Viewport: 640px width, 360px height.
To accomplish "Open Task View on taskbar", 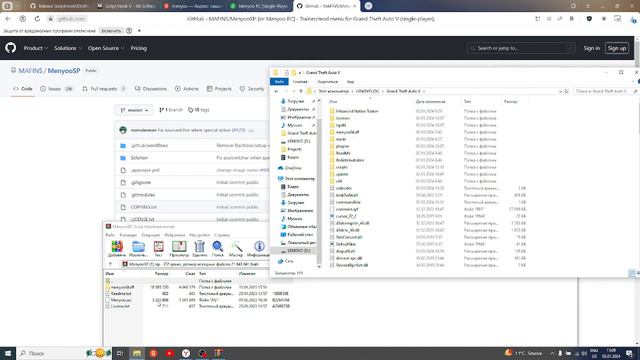I will click(x=120, y=353).
